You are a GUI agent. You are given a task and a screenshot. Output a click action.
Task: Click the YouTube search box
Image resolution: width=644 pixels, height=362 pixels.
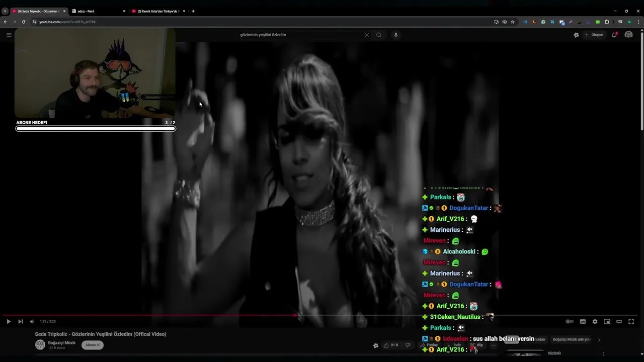point(299,35)
